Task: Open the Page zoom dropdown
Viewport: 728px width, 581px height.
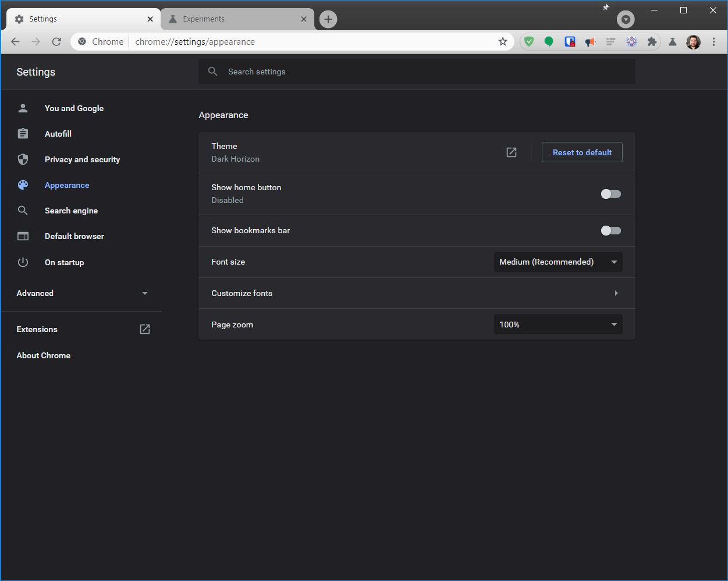Action: pos(557,324)
